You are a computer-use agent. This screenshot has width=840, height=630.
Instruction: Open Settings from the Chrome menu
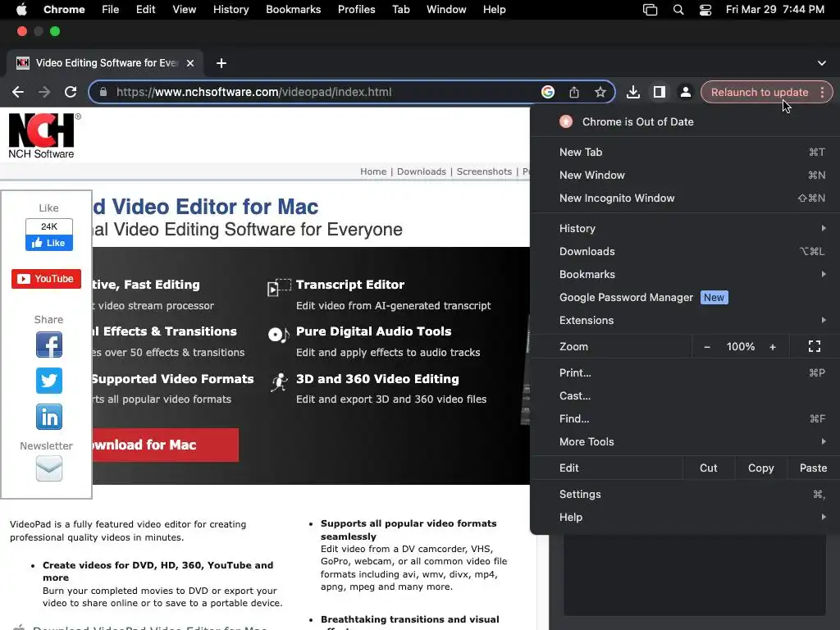click(x=685, y=495)
